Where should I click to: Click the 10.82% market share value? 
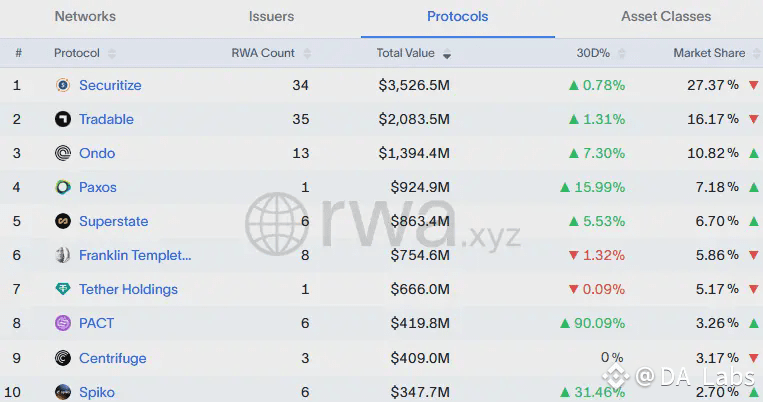713,153
